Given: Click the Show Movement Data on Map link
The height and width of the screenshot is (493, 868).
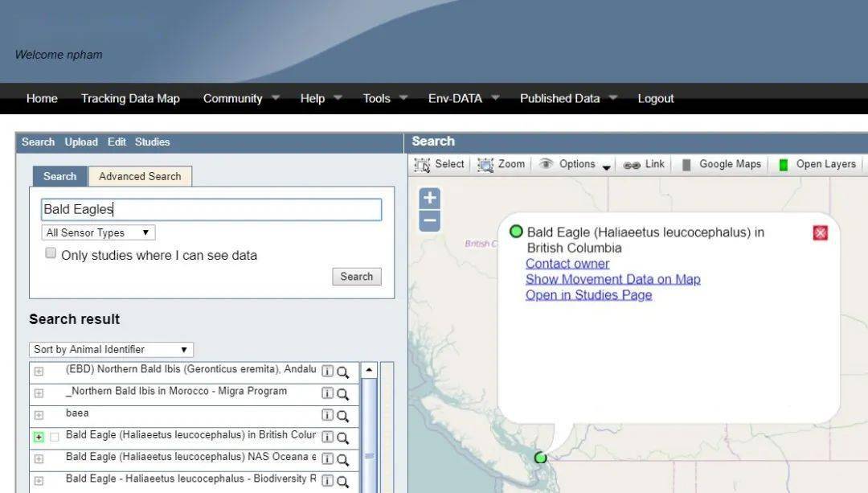Looking at the screenshot, I should pos(612,279).
